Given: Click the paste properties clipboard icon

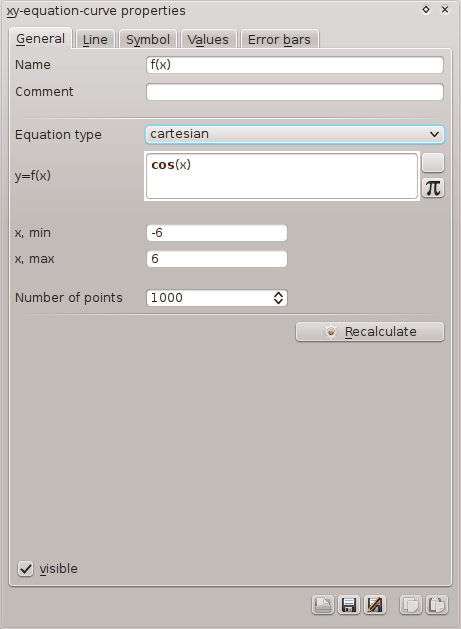Looking at the screenshot, I should pyautogui.click(x=437, y=605).
